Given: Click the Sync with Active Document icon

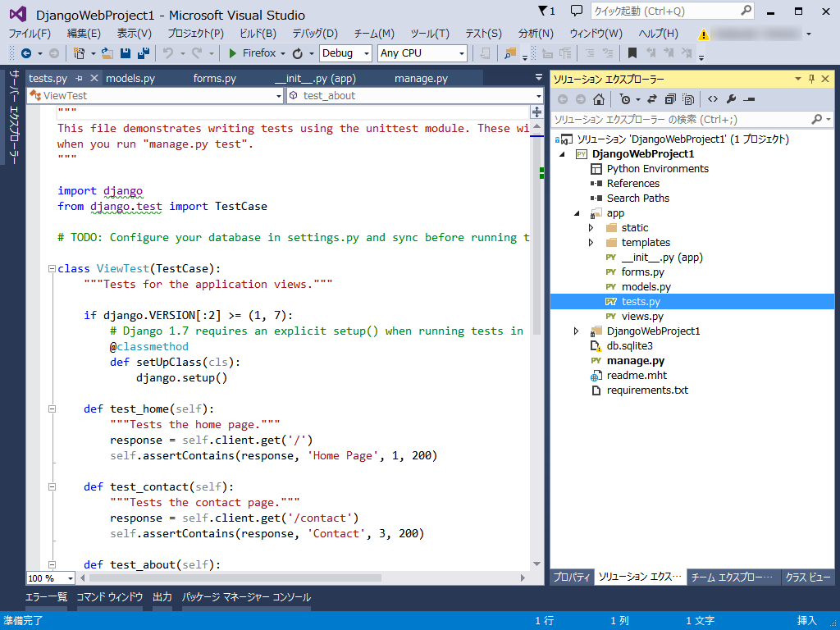Looking at the screenshot, I should [652, 99].
